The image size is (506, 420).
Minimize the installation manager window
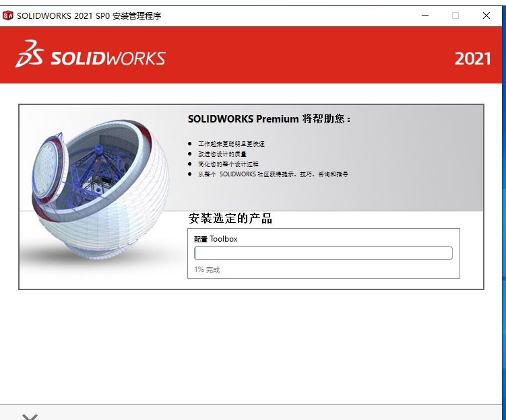pos(425,15)
